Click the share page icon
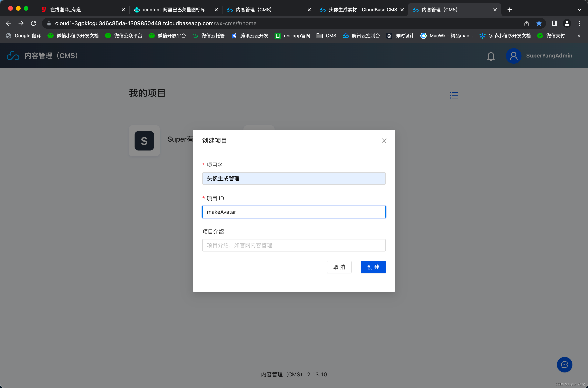This screenshot has width=588, height=388. [x=527, y=23]
